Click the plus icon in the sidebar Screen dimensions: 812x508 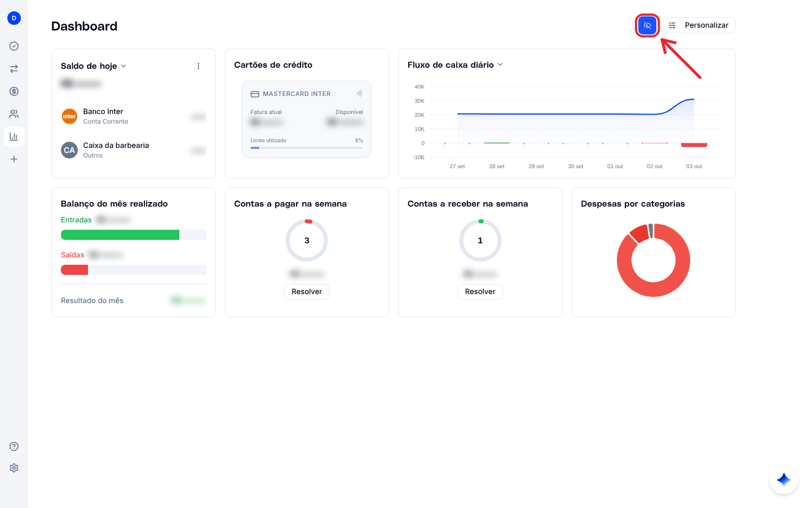14,159
